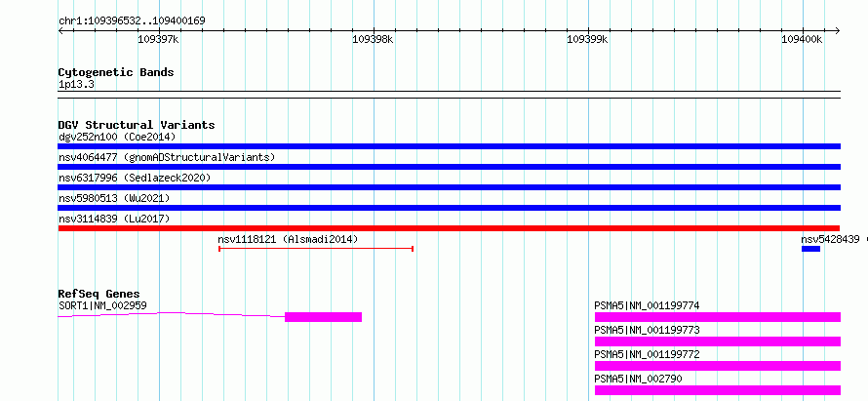Viewport: 868px width, 401px height.
Task: Click the cytogenetic band 1p13.3 bar
Action: (x=449, y=95)
